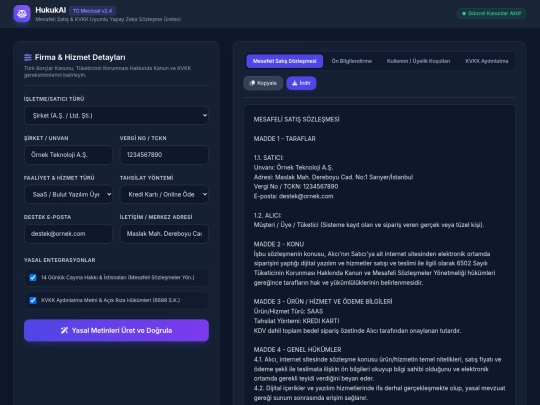The image size is (540, 405).
Task: Open the İşletme/Satıcı Türü dropdown
Action: (116, 115)
